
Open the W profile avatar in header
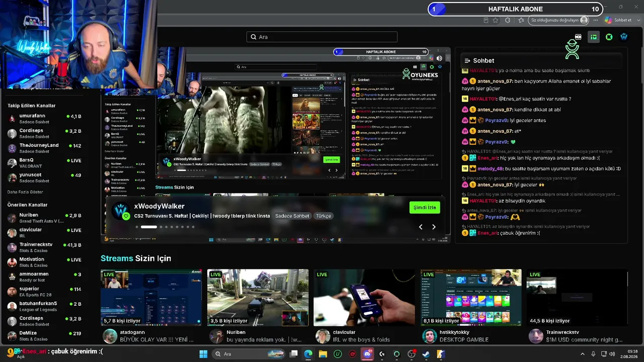tap(624, 37)
